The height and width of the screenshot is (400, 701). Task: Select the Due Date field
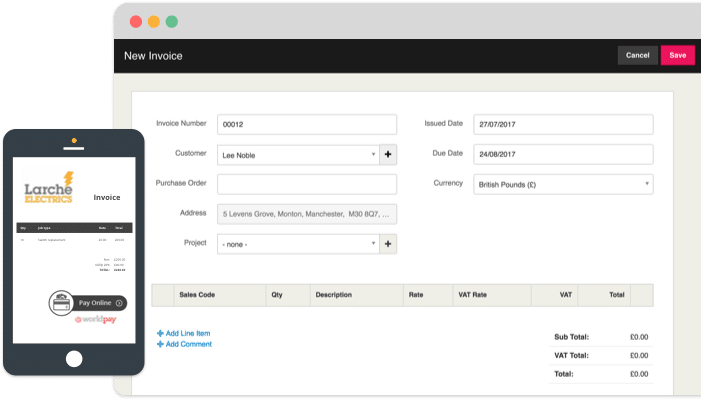[x=562, y=154]
